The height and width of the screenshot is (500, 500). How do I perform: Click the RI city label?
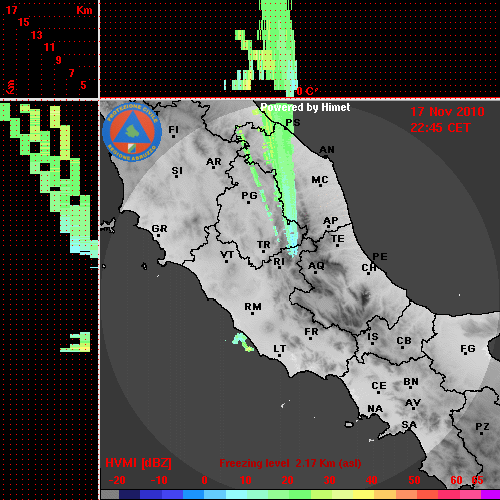point(279,262)
